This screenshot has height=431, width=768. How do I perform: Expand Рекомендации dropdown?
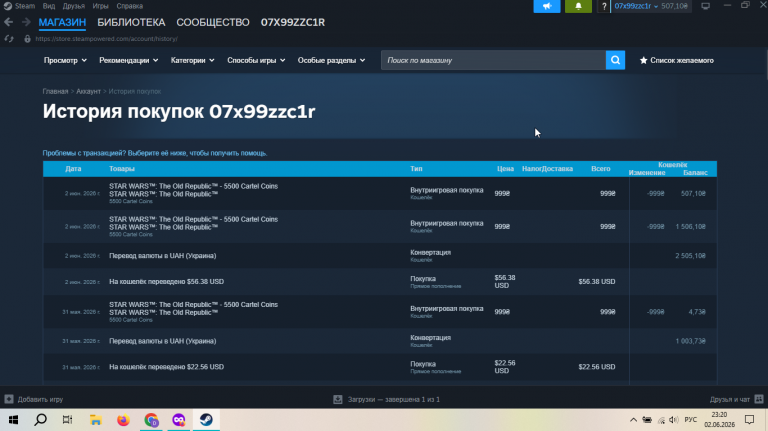pyautogui.click(x=129, y=60)
